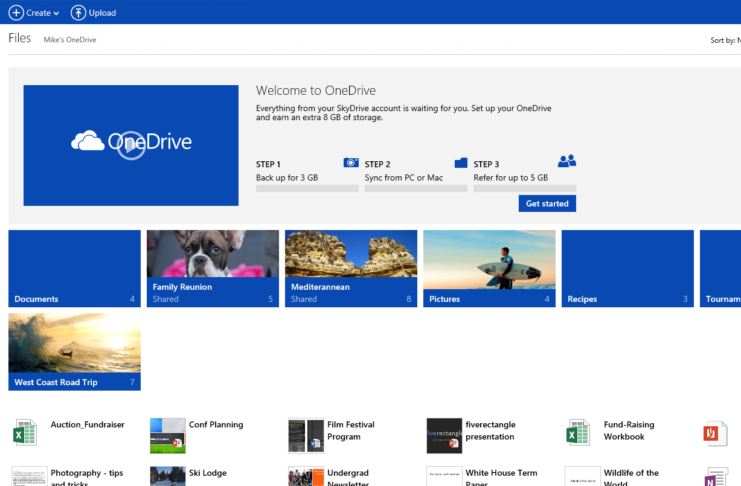741x486 pixels.
Task: Open the Auction_Fundraiser Excel file icon
Action: coord(24,433)
